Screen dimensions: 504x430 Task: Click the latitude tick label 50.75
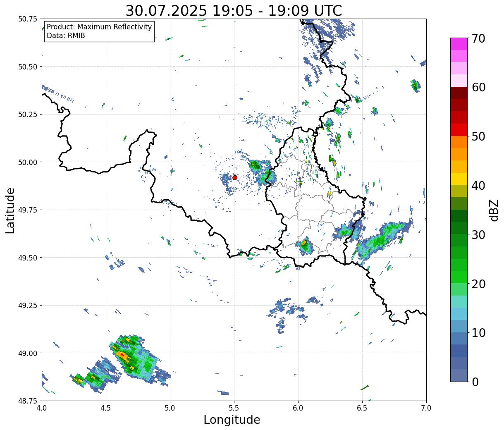click(28, 19)
